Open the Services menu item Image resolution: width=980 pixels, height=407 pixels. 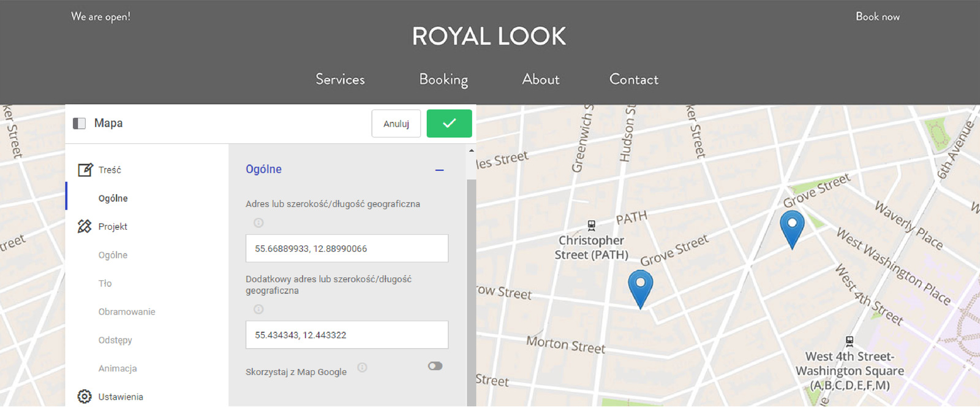tap(340, 79)
